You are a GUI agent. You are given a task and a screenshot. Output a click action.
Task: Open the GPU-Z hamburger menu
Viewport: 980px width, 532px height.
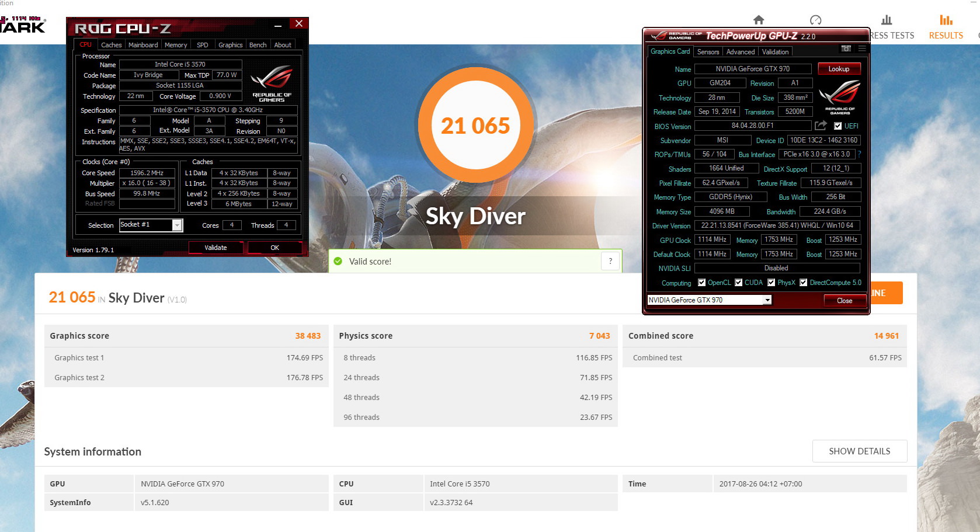862,48
